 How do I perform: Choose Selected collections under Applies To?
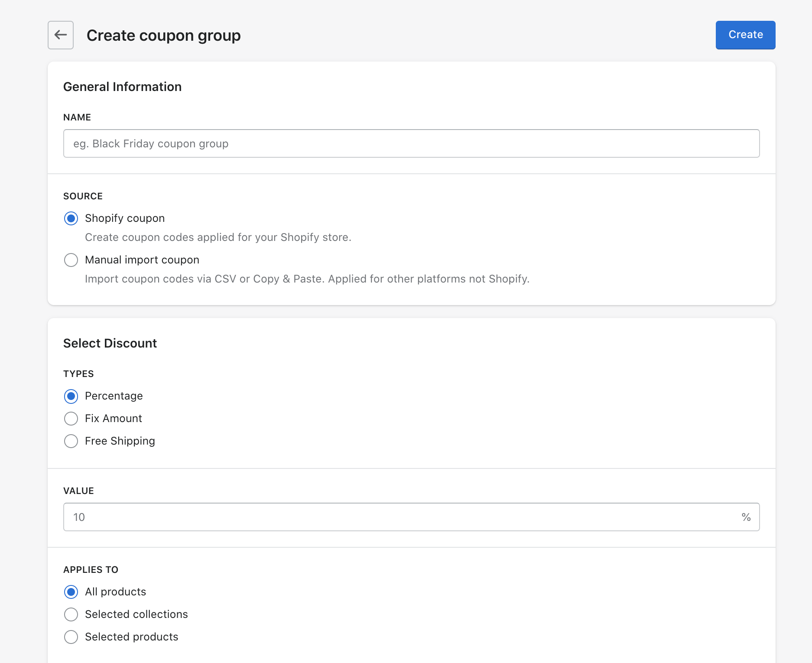tap(71, 614)
